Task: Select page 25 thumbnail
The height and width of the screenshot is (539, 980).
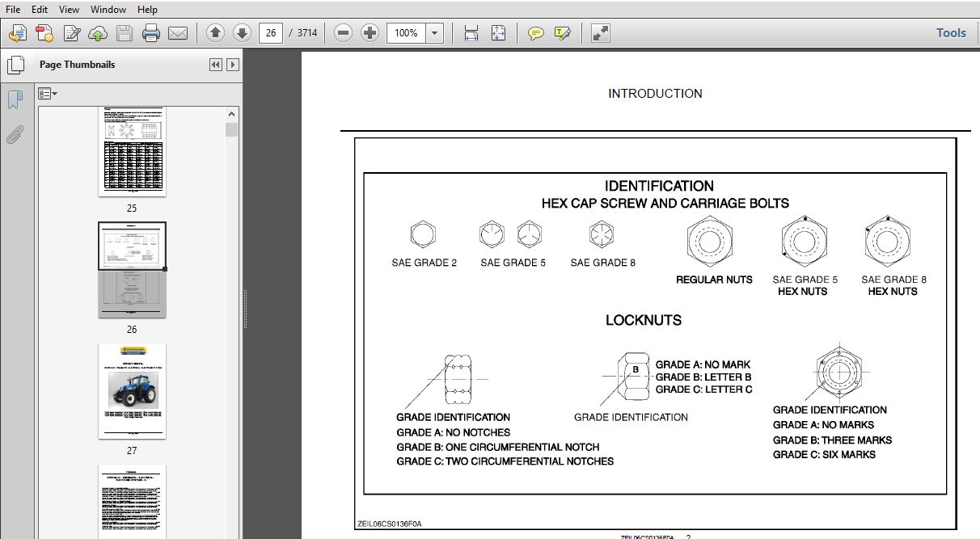Action: click(x=132, y=152)
